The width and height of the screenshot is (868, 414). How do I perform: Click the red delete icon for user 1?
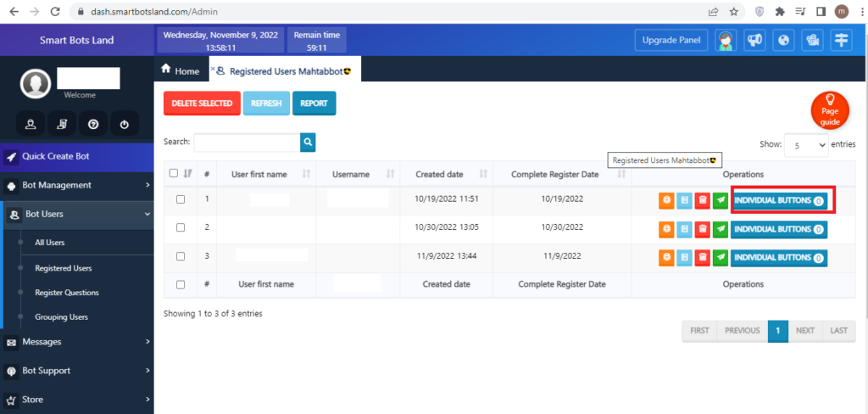point(703,201)
